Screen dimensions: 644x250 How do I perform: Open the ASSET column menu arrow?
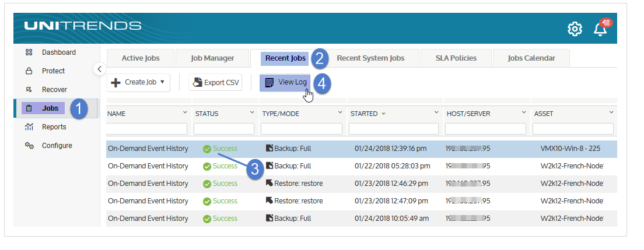[611, 112]
